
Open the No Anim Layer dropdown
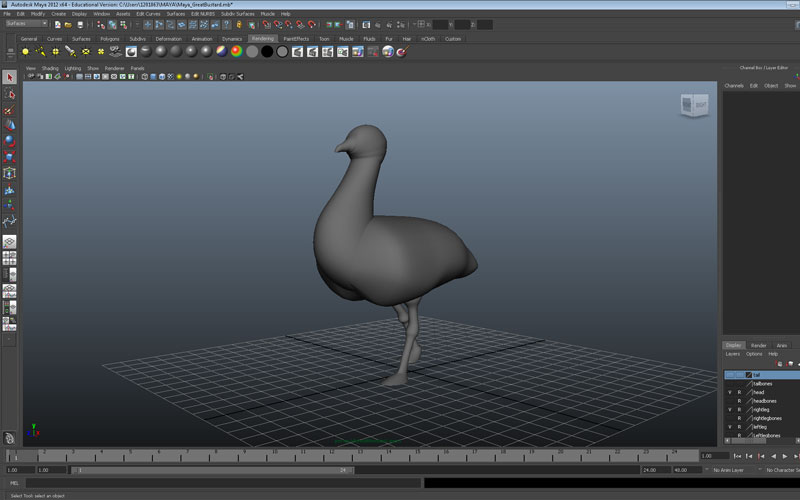(726, 469)
